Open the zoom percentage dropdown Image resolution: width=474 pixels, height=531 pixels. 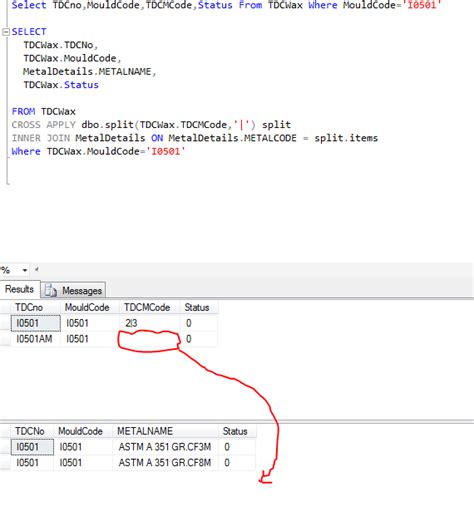pyautogui.click(x=25, y=270)
